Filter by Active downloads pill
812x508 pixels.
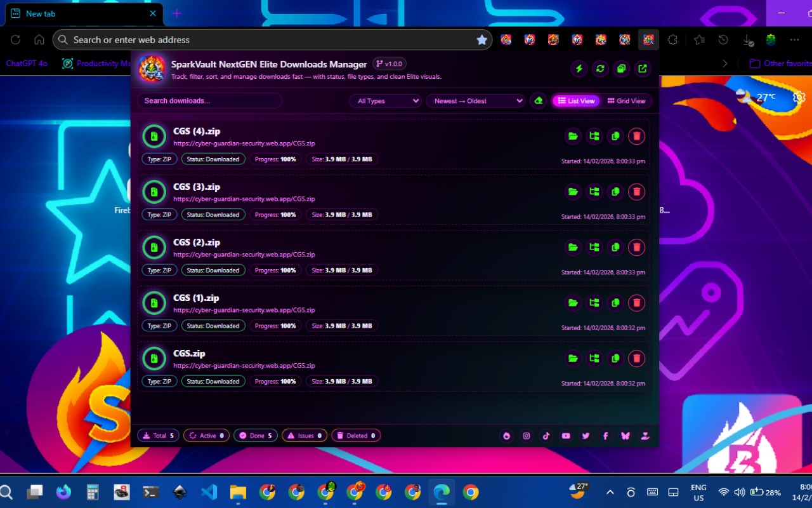coord(207,436)
